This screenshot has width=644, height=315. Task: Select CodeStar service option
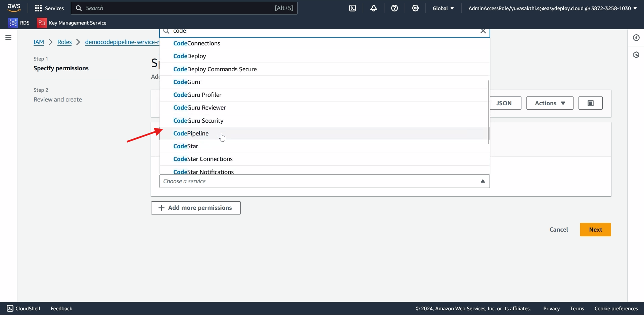pos(324,146)
